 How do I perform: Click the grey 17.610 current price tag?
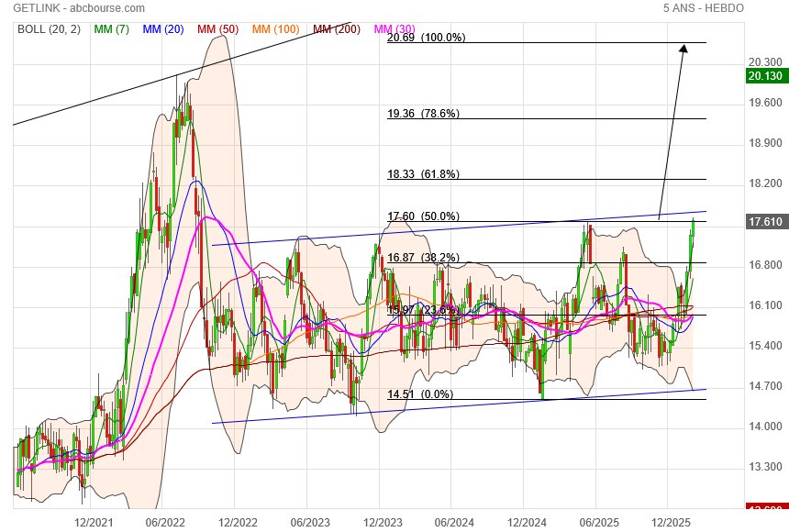tap(765, 221)
